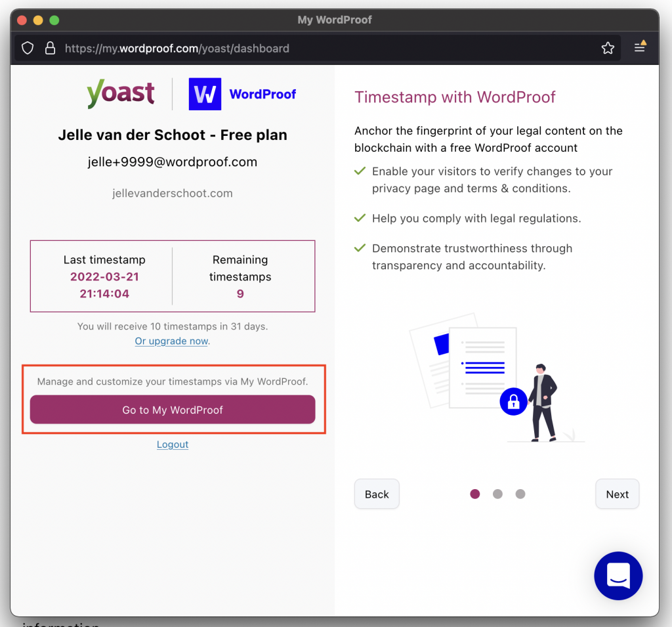Click the checkmark beside Demonstrate trustworthiness

click(x=360, y=248)
